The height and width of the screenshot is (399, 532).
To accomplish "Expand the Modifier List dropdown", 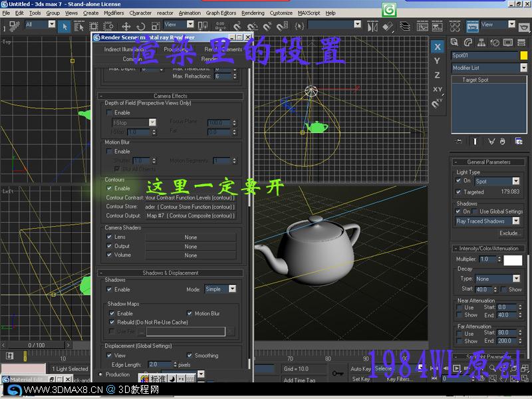I will pos(523,68).
